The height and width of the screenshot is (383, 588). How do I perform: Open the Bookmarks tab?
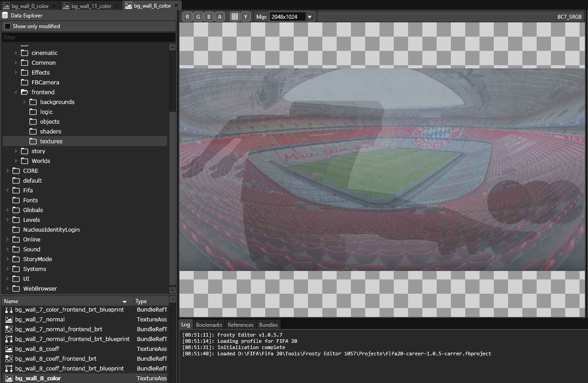pos(209,325)
